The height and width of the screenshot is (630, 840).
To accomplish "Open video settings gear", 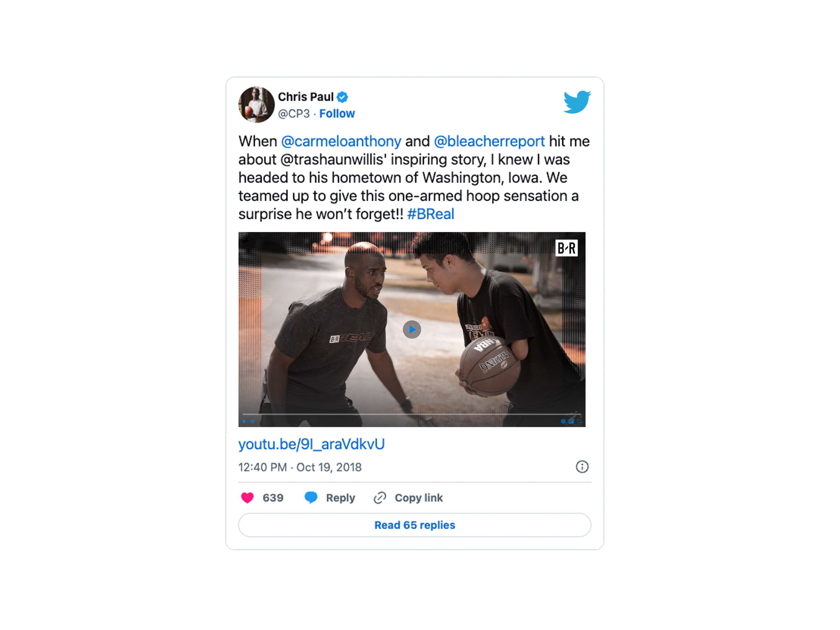I will point(563,421).
